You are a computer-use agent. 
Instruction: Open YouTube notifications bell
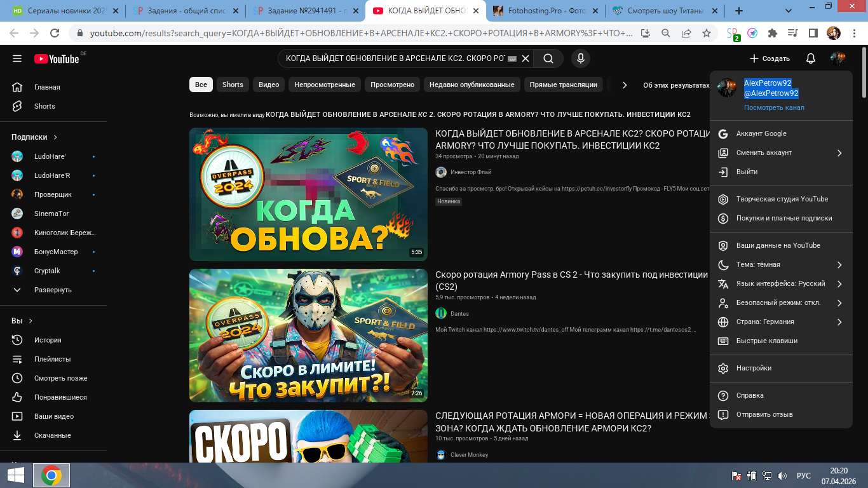(x=811, y=58)
